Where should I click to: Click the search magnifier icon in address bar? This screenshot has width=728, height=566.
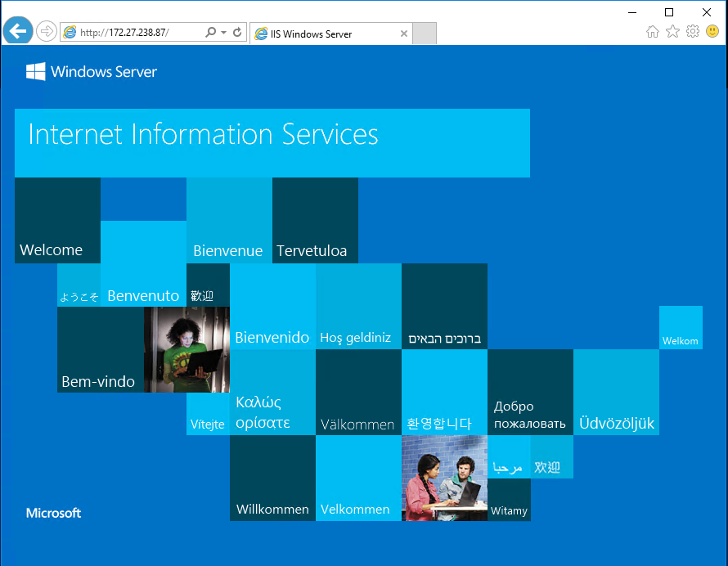[211, 32]
